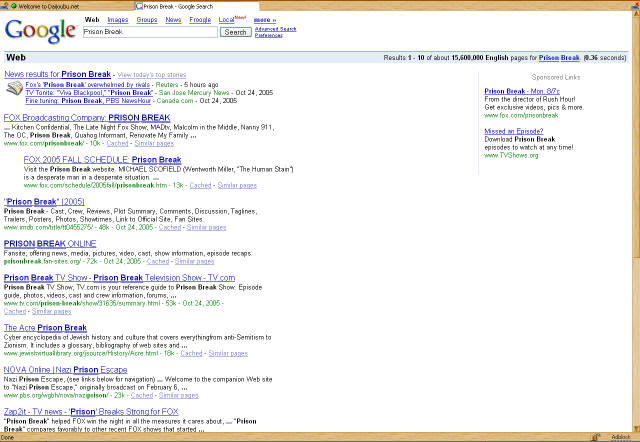
Task: Click the Adblock status bar item
Action: [621, 437]
